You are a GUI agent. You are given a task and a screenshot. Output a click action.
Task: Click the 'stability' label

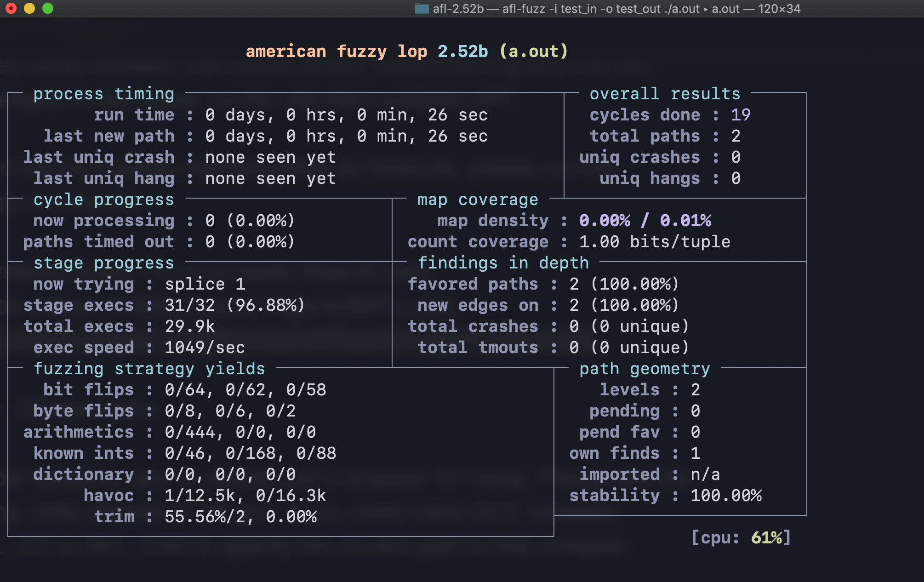click(x=615, y=496)
